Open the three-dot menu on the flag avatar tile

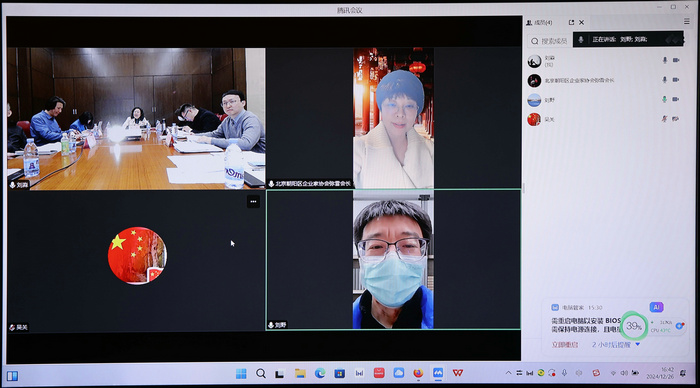coord(253,202)
